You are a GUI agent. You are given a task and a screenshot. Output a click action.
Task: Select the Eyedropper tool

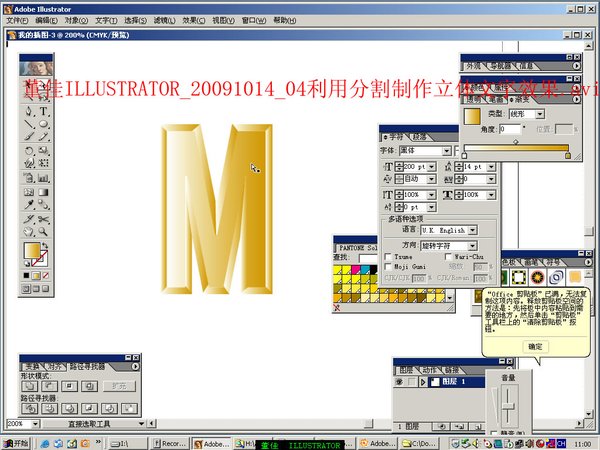[x=28, y=203]
